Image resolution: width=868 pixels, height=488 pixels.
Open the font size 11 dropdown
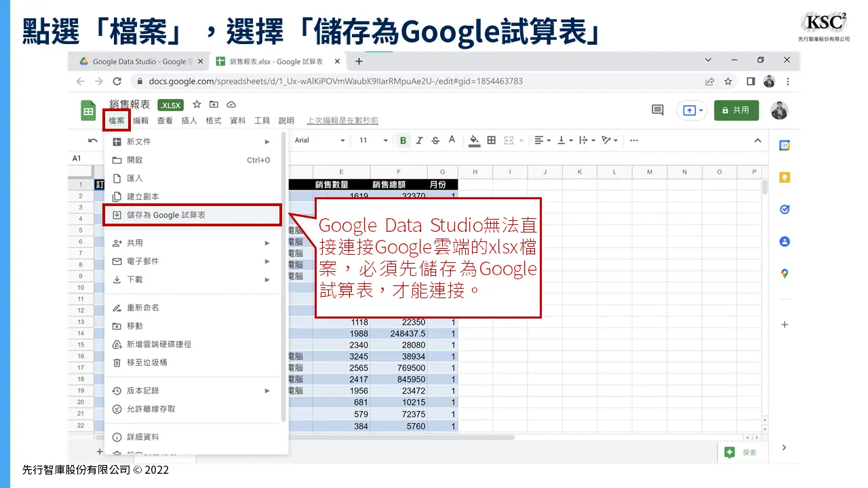(x=373, y=140)
